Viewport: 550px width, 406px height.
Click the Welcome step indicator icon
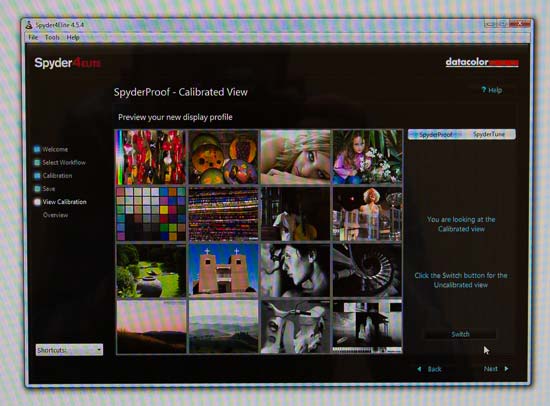pos(37,149)
